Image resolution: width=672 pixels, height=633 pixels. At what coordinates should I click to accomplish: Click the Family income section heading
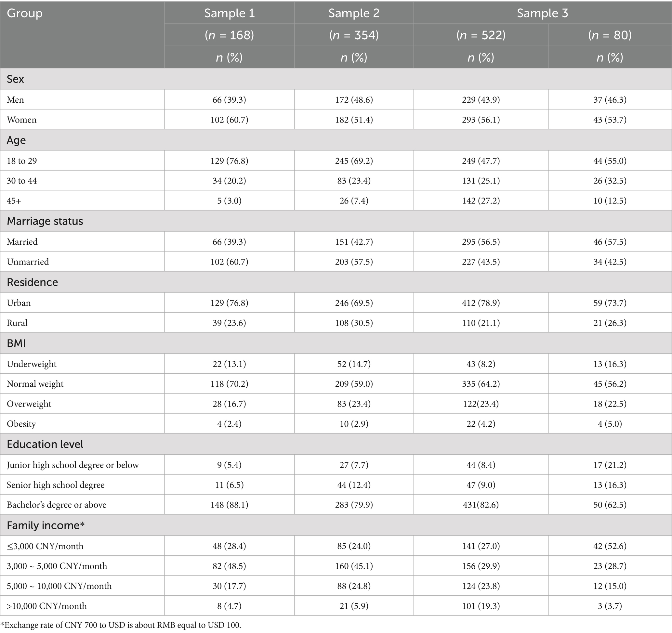[x=46, y=525]
